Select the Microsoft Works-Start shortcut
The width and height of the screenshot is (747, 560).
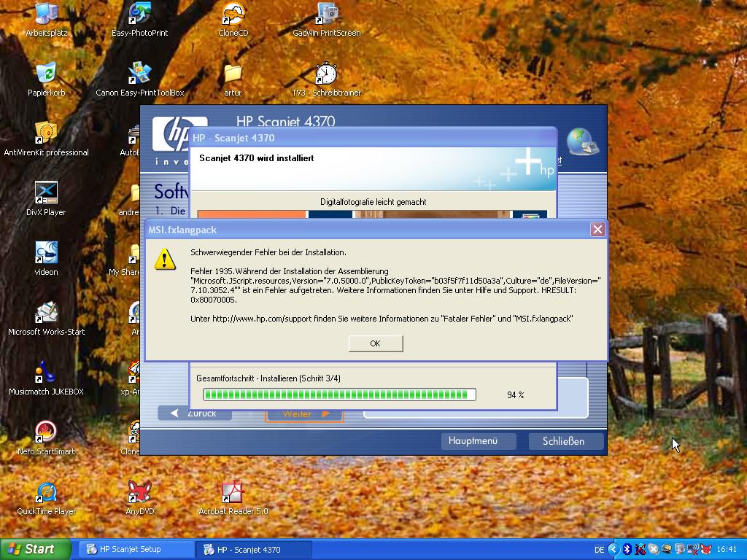(x=46, y=319)
